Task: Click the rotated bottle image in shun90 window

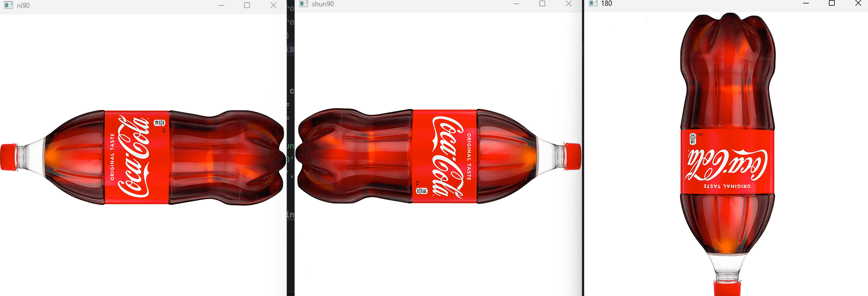Action: pyautogui.click(x=439, y=157)
